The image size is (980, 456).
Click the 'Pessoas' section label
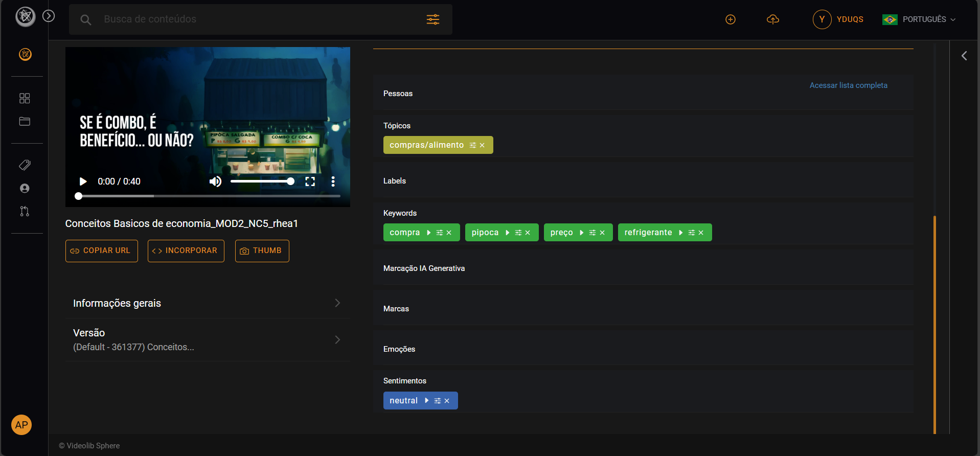[x=398, y=94]
